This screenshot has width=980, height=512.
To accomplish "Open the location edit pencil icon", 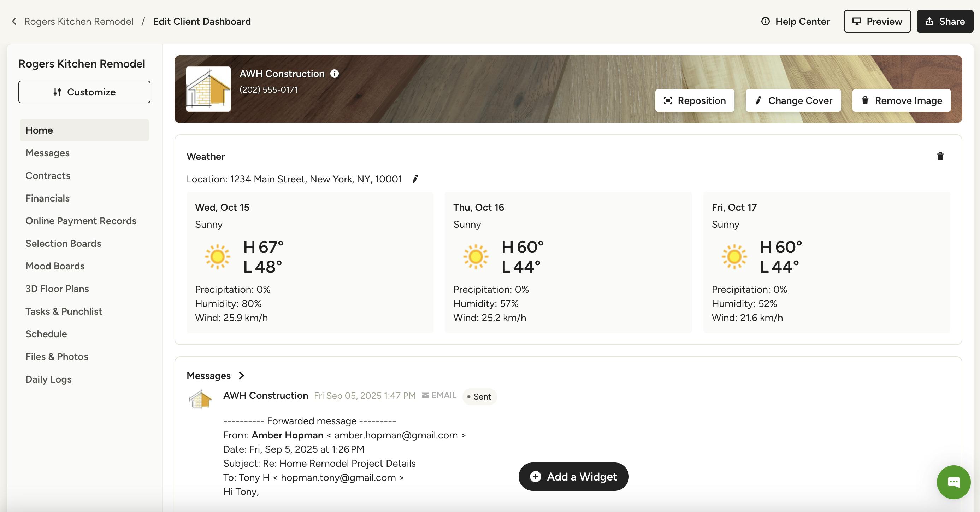I will (x=414, y=179).
